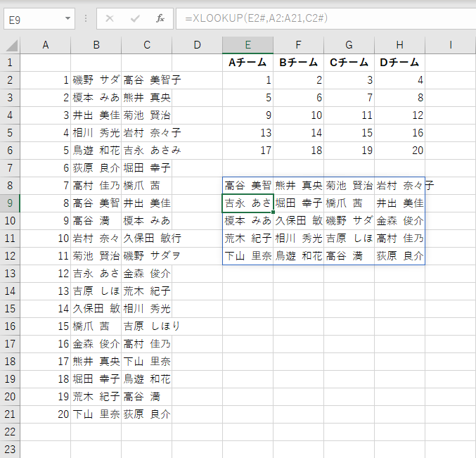The width and height of the screenshot is (476, 458).
Task: Select column F header
Action: (298, 45)
